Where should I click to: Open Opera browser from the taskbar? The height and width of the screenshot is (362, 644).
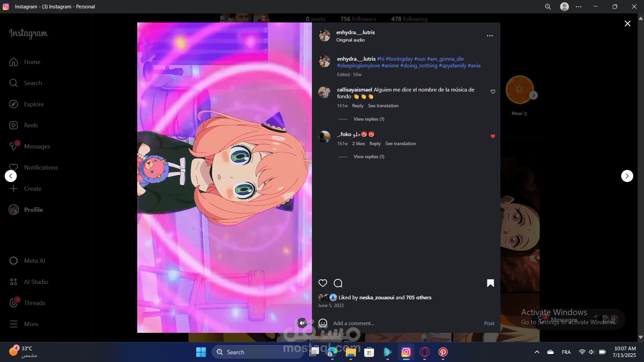point(424,352)
